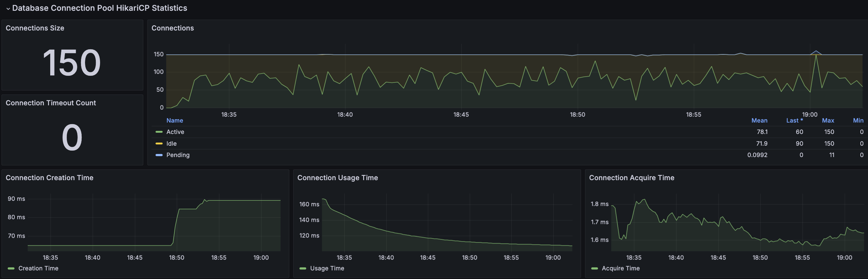This screenshot has width=868, height=279.
Task: Sort legend by Last * column
Action: (x=795, y=121)
